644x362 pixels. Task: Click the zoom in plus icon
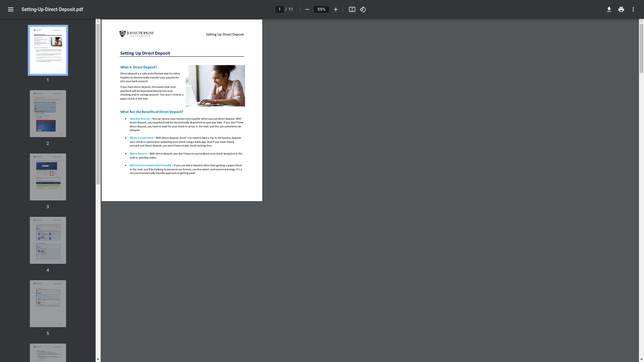tap(335, 9)
